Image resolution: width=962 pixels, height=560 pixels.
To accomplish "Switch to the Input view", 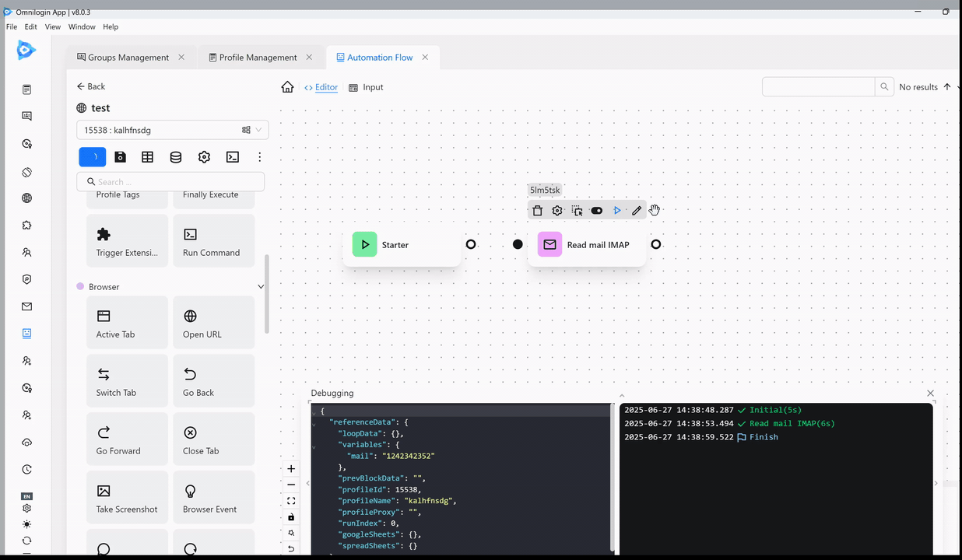I will pos(366,87).
